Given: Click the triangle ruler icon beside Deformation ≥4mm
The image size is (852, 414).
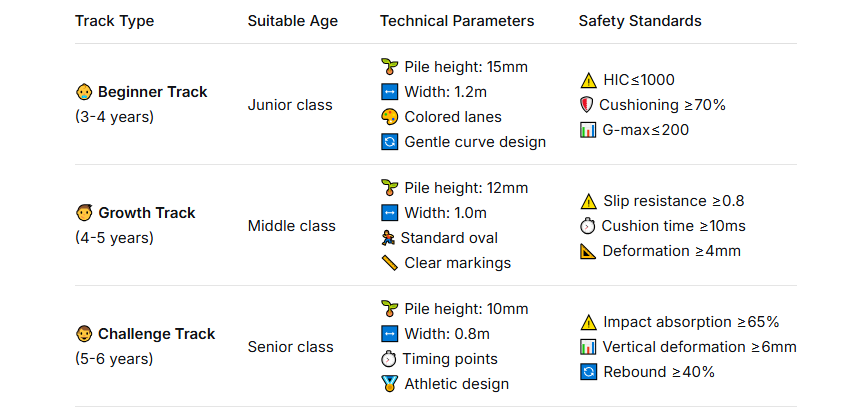Looking at the screenshot, I should click(588, 251).
